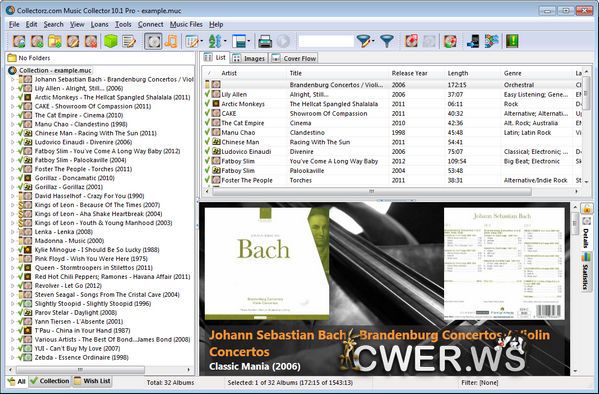Click the quick search input field

326,41
